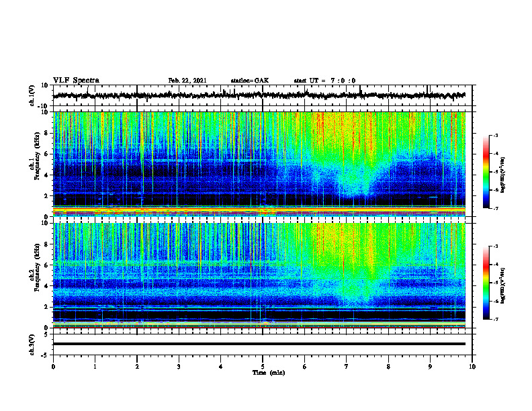532x411 pixels.
Task: Click the log(PSD) label beside ch.1 color scale
Action: [503, 175]
